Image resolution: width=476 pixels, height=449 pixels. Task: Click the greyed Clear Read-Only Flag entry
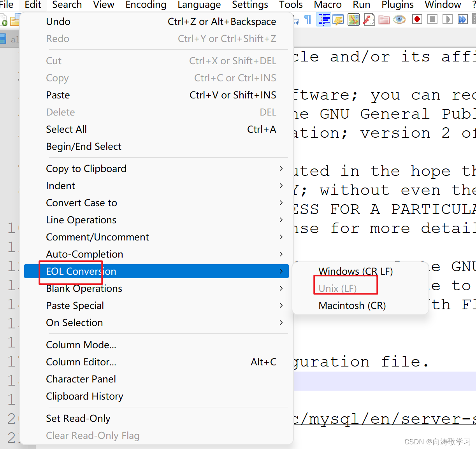click(156, 435)
